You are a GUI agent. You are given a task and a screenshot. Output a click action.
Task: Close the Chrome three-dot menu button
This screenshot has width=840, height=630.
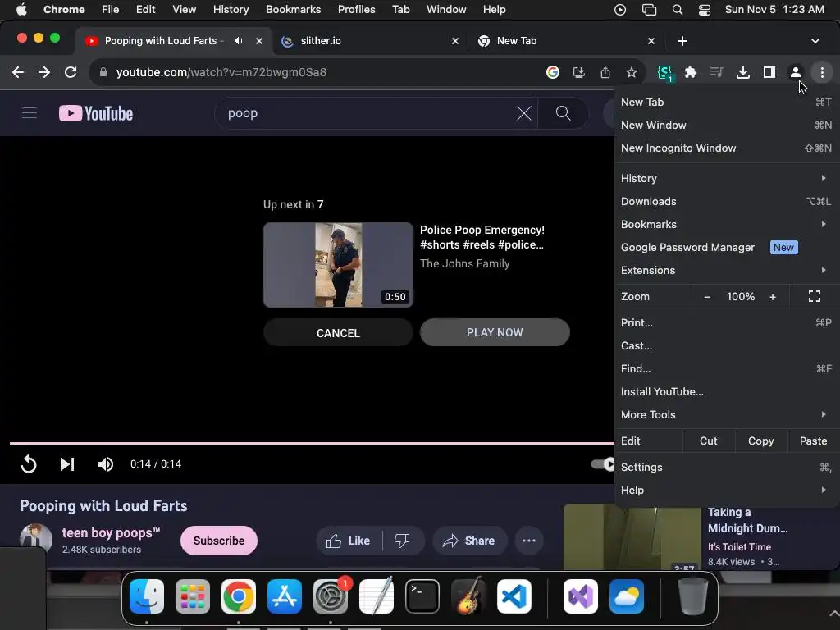(822, 72)
